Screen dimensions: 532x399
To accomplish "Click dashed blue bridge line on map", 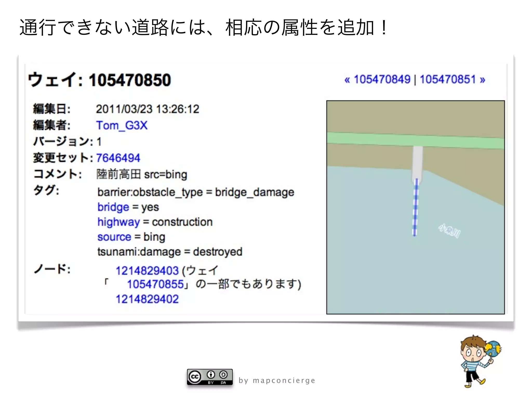I will 415,208.
